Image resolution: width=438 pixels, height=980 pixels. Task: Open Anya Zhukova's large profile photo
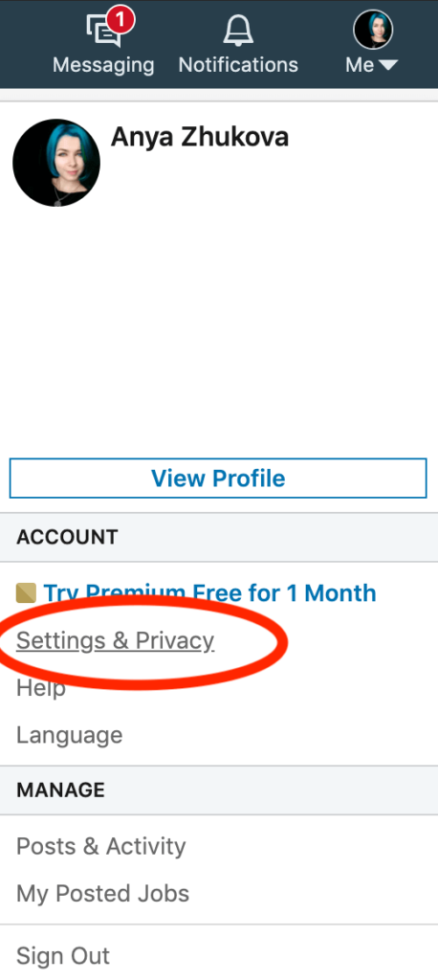point(56,163)
